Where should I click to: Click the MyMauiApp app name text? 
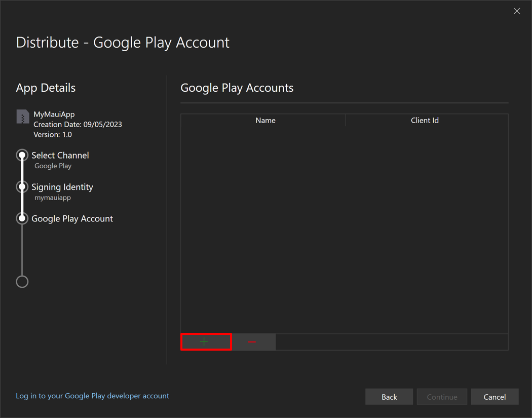[x=54, y=115]
